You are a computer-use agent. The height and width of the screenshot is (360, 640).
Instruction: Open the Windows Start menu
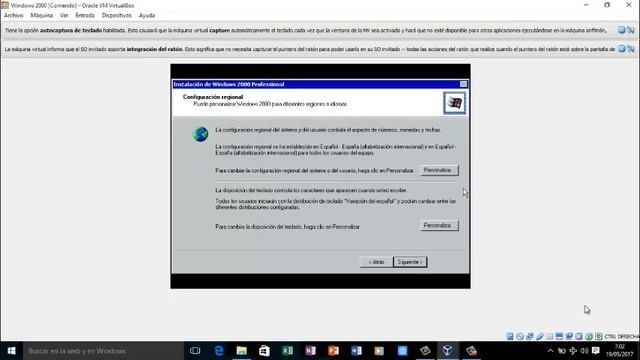[11, 351]
